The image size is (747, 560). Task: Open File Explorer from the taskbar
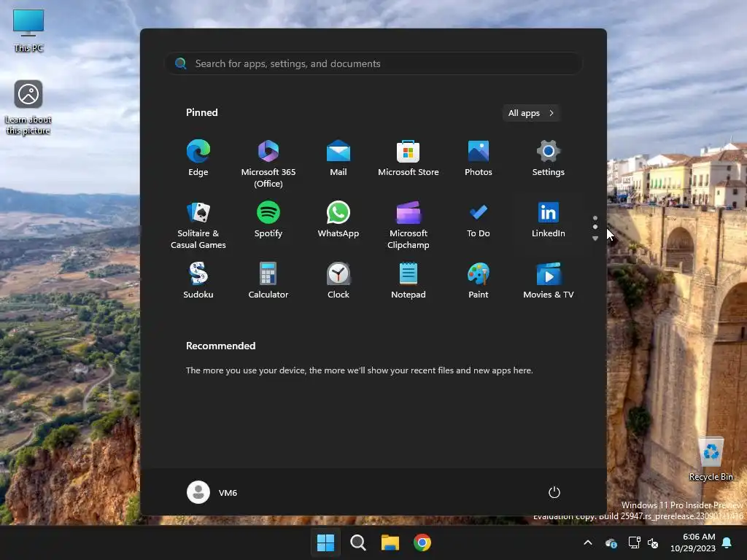pos(390,542)
